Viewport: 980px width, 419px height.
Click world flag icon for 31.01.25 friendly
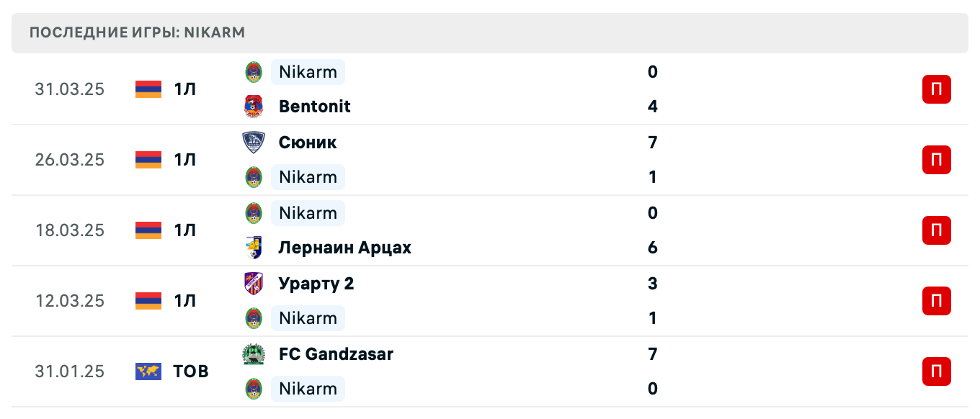pos(148,371)
